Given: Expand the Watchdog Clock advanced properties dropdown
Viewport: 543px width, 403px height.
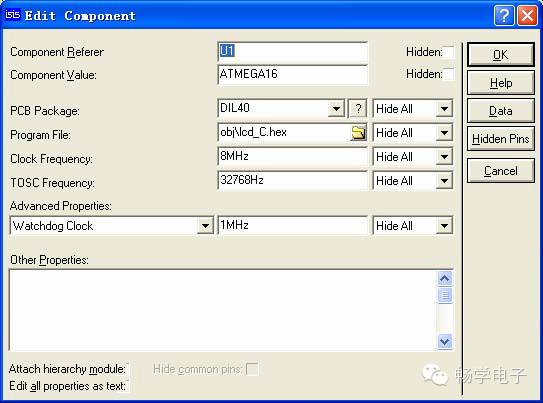Looking at the screenshot, I should tap(205, 226).
